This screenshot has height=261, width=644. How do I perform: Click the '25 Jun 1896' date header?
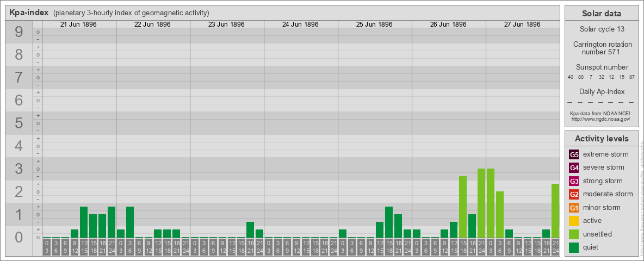tap(374, 24)
